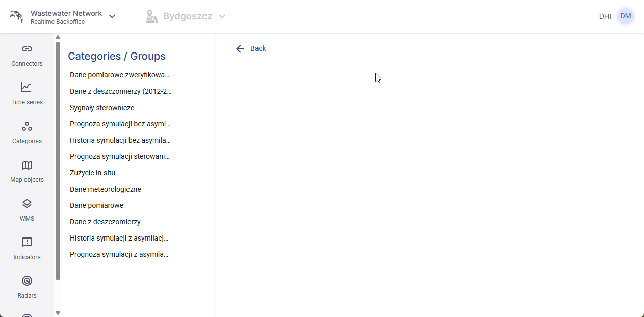Click the DM user avatar

(626, 16)
